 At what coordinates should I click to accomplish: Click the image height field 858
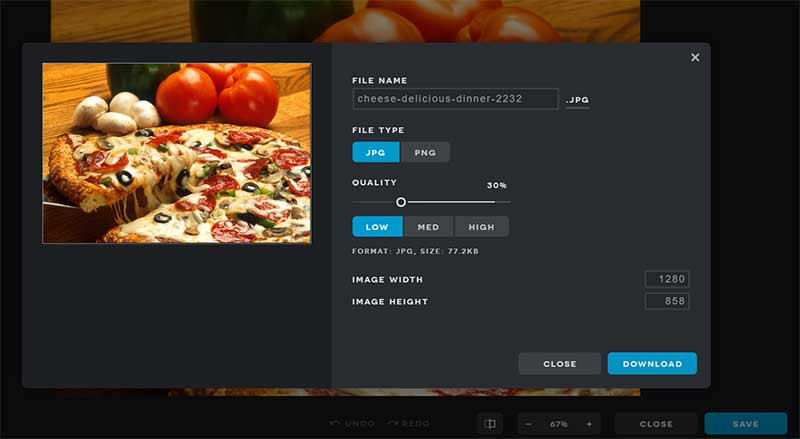667,301
